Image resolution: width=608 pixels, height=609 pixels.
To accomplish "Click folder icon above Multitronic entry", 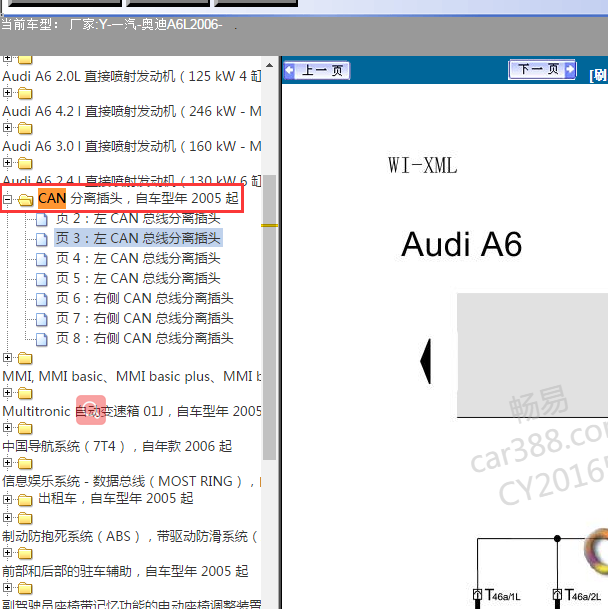I will [x=25, y=393].
